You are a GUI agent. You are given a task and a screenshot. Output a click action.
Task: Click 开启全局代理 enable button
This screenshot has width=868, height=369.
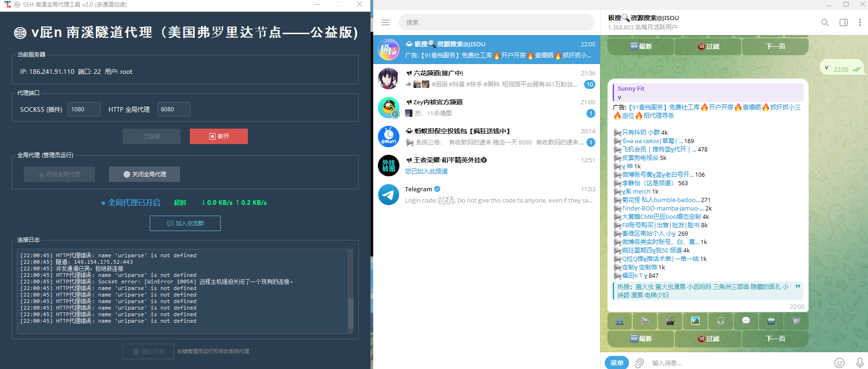[59, 174]
